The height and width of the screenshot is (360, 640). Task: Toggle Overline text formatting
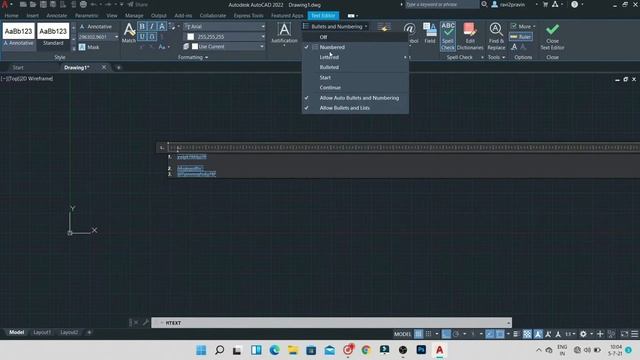[152, 37]
